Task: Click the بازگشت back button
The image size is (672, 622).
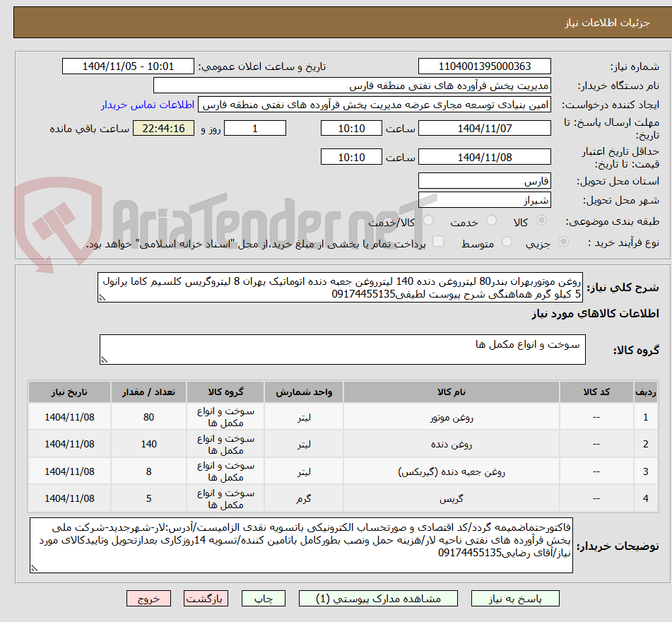Action: point(206,598)
